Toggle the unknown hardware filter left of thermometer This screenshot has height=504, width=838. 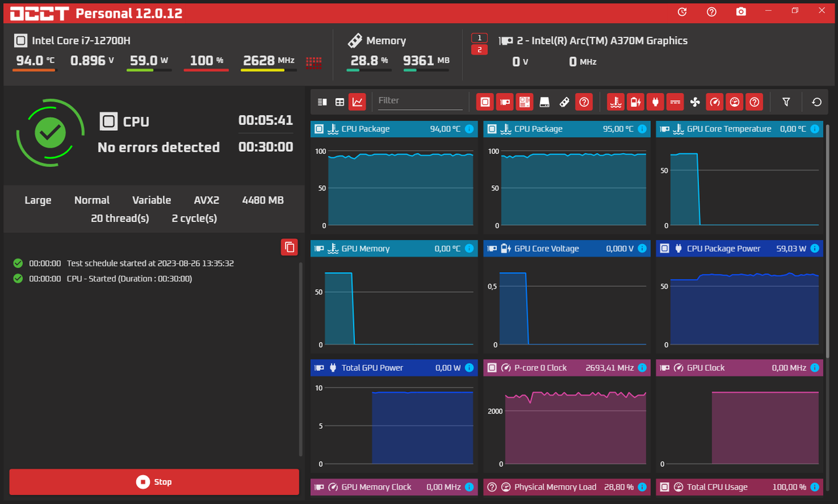(x=584, y=102)
